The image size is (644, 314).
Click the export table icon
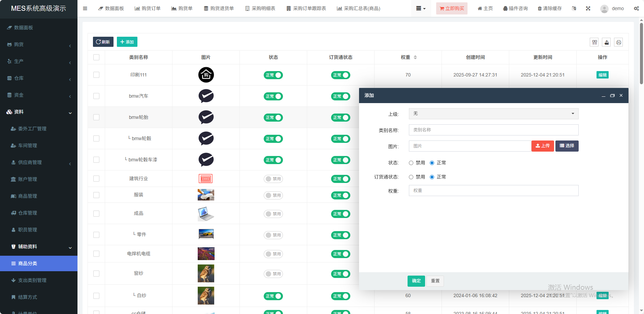[606, 42]
